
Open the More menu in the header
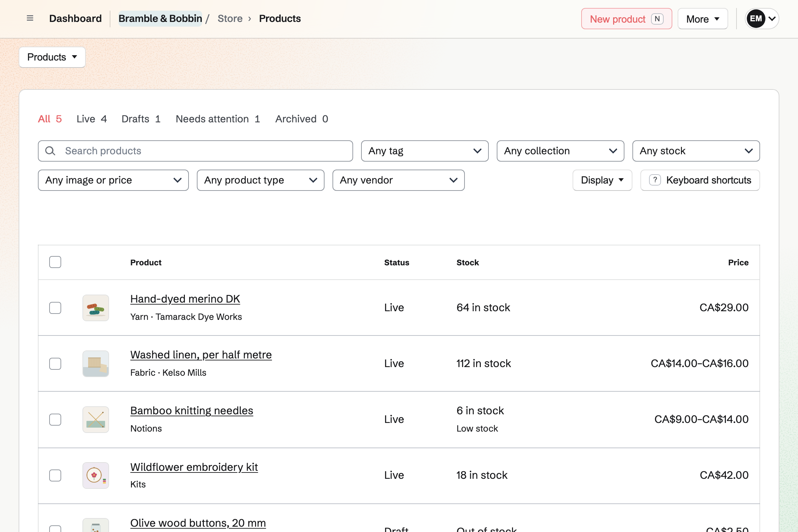(703, 19)
